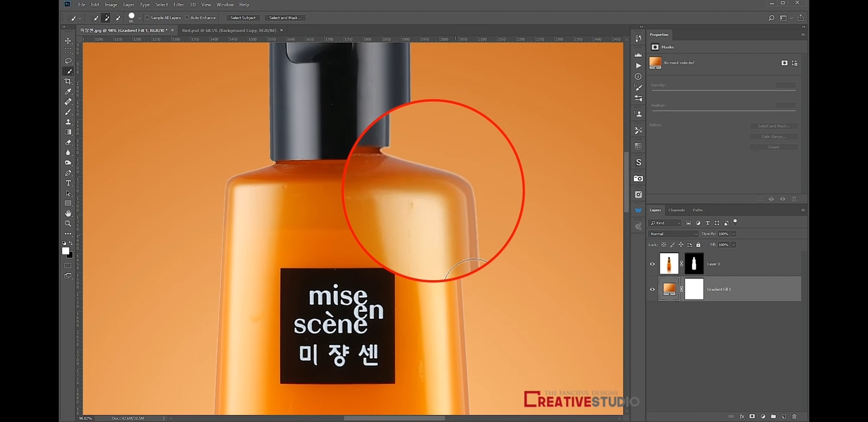Select the Zoom tool
The height and width of the screenshot is (422, 868).
point(68,223)
